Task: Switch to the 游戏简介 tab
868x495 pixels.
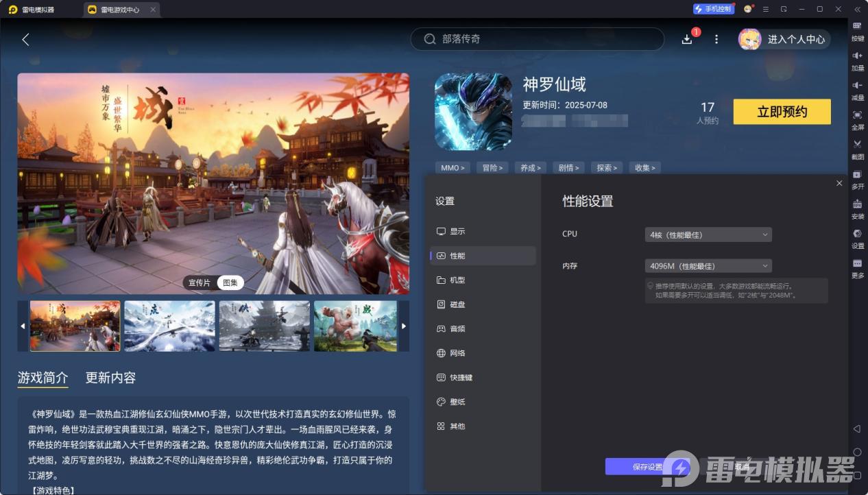Action: 43,378
